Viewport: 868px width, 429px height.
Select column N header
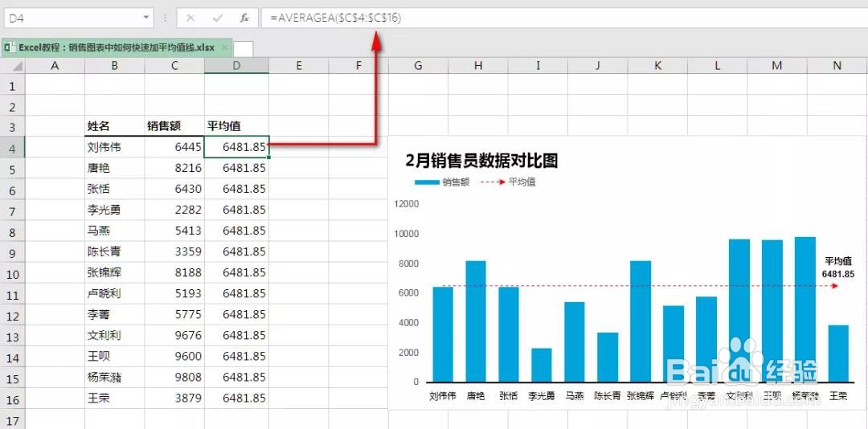tap(837, 66)
